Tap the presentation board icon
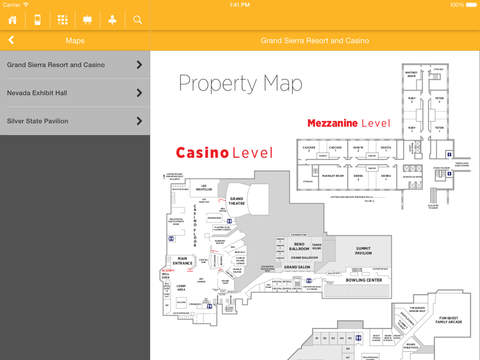The width and height of the screenshot is (480, 360). (x=87, y=20)
